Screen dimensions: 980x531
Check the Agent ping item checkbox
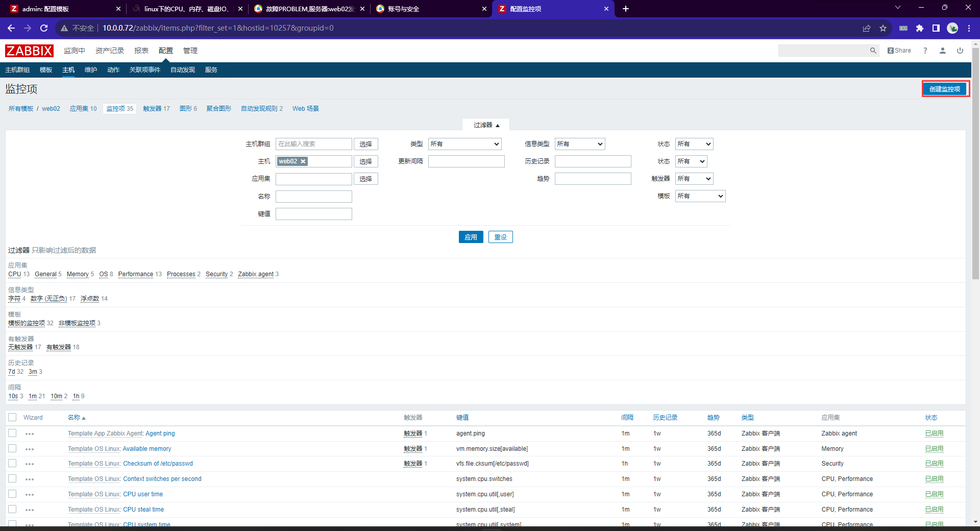(12, 433)
